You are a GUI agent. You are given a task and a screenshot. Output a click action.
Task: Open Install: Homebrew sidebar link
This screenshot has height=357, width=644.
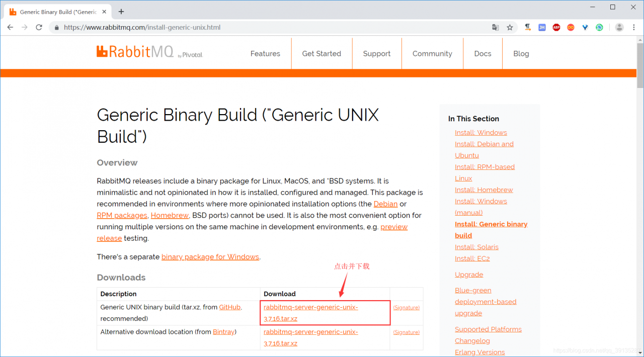pos(484,190)
